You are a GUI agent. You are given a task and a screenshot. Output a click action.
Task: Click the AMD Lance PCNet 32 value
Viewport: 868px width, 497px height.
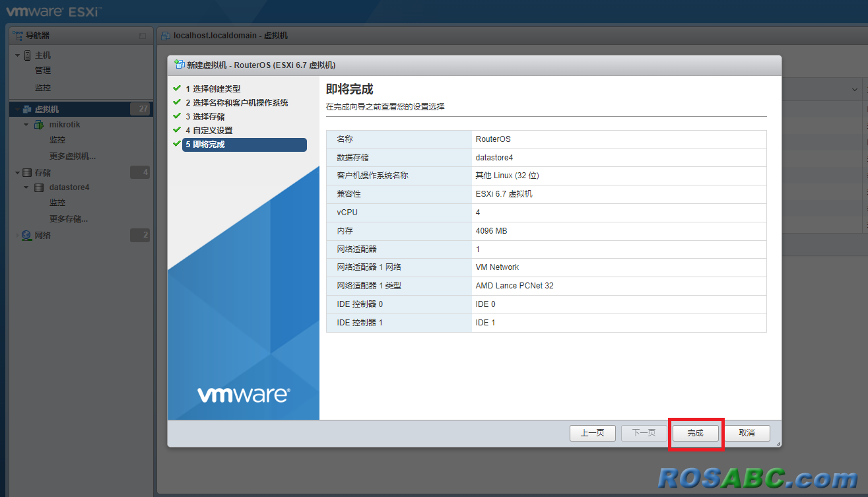coord(514,286)
